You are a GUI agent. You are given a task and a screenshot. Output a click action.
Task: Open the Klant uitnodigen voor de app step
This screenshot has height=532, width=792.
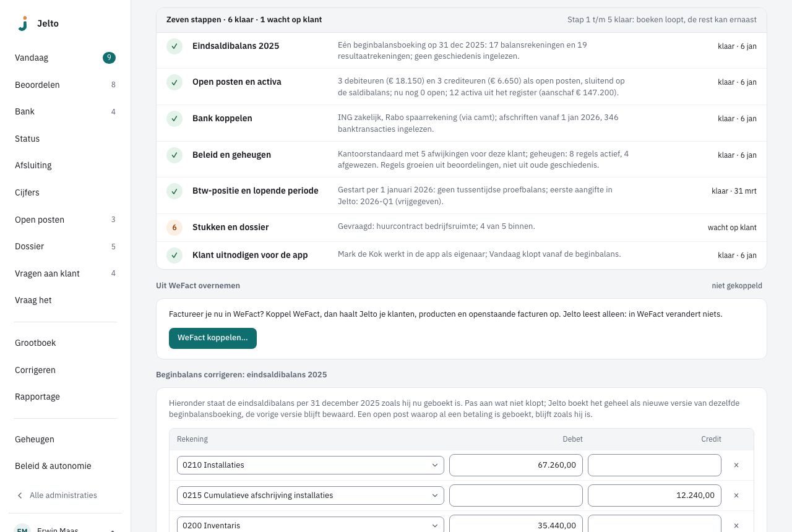click(461, 255)
